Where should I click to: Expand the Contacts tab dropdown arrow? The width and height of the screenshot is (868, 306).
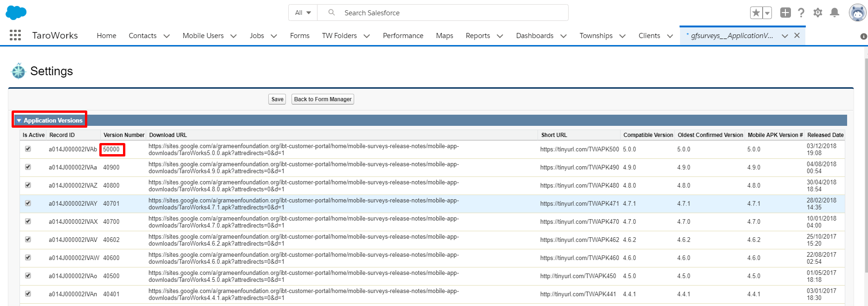coord(167,36)
